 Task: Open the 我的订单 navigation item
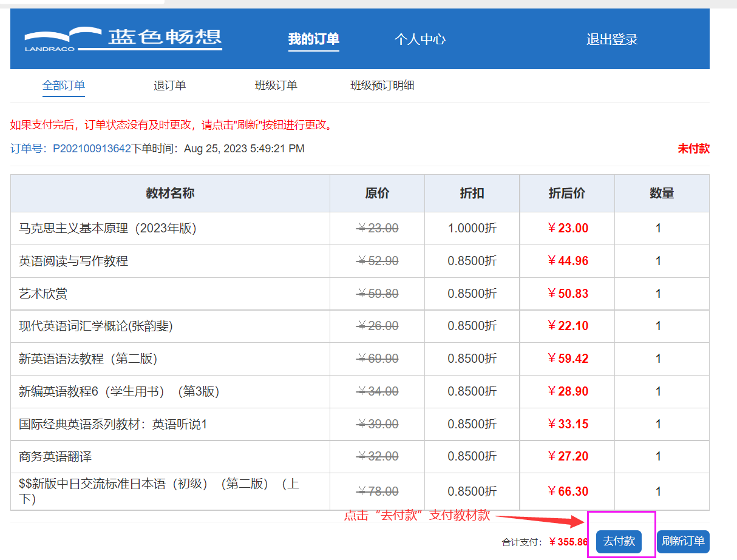click(313, 39)
